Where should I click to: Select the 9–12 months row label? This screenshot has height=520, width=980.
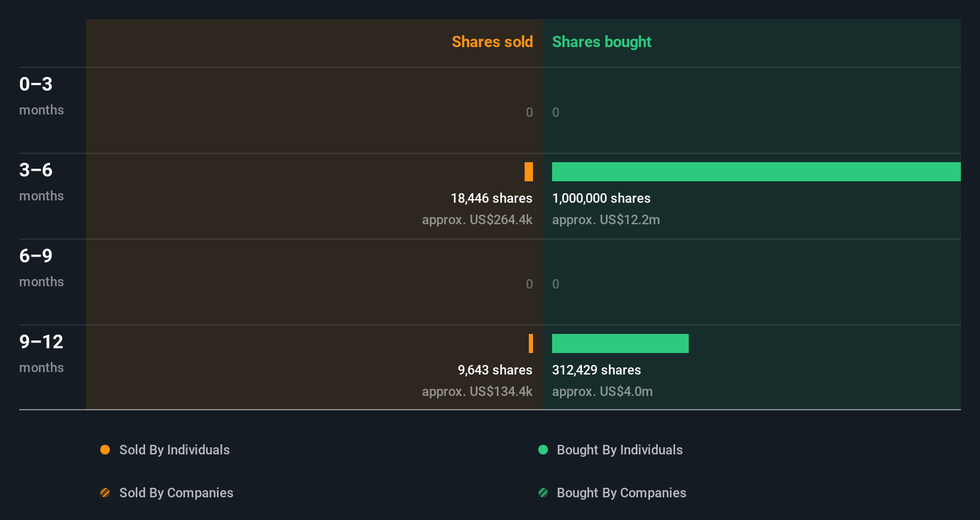point(41,353)
